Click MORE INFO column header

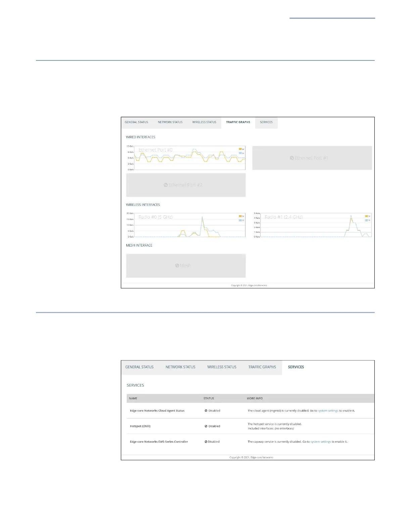click(x=255, y=398)
